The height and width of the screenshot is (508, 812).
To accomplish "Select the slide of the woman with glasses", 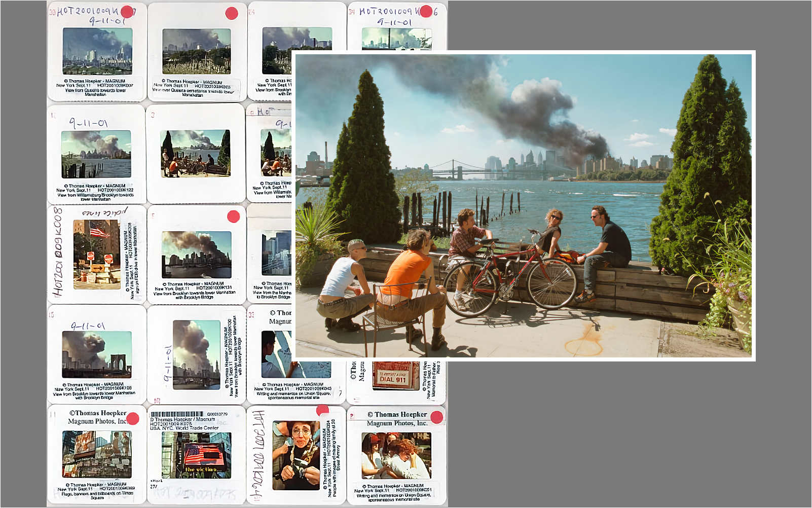I will pyautogui.click(x=296, y=455).
